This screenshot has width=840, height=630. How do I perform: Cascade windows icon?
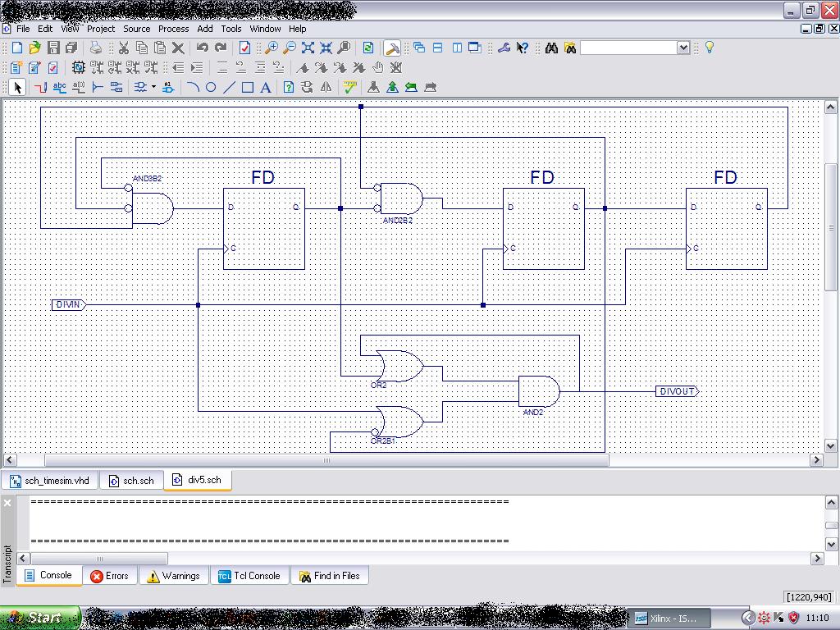click(419, 48)
